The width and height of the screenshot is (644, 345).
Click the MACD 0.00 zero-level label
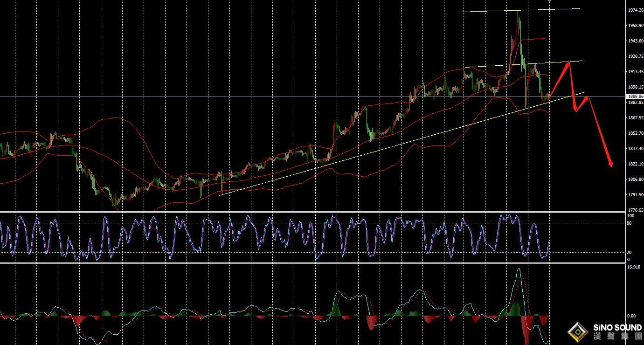pos(632,316)
